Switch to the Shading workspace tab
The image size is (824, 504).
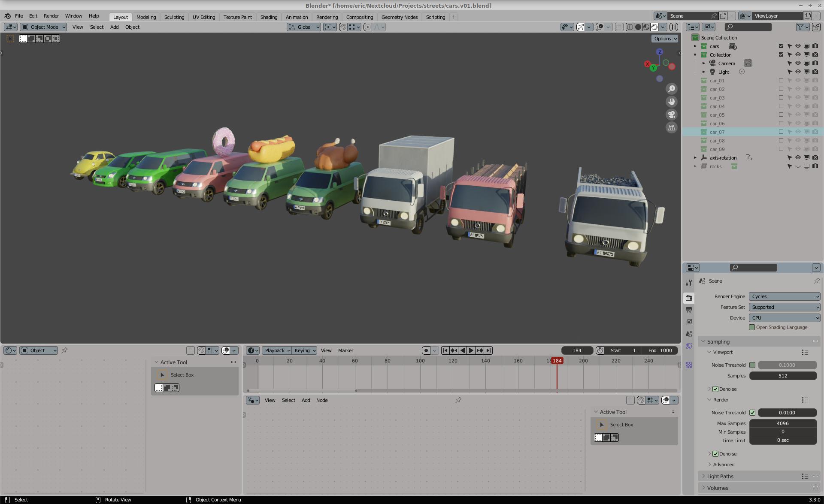click(x=269, y=17)
